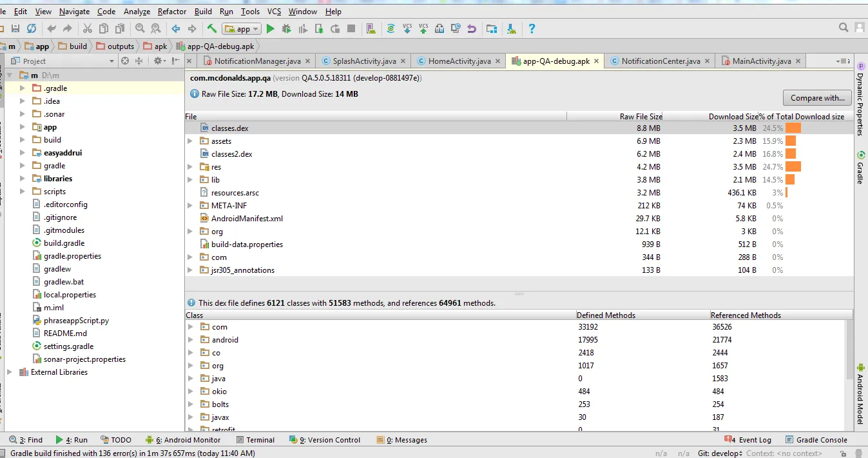
Task: Show hidden editor tabs list dropdown
Action: coord(842,61)
